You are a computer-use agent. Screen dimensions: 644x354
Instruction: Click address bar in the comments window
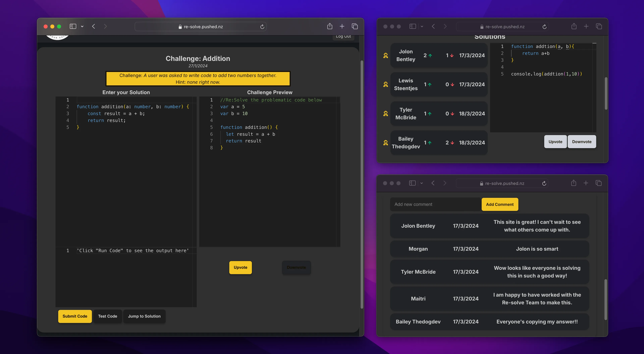click(502, 183)
